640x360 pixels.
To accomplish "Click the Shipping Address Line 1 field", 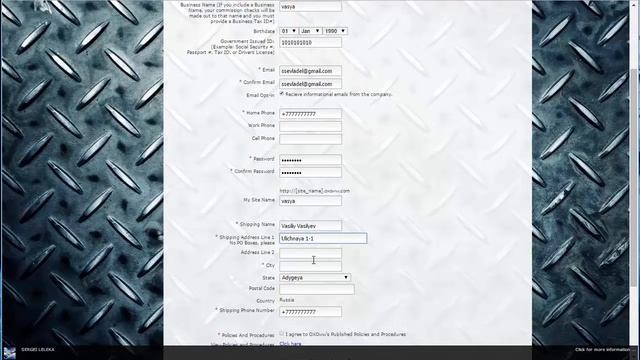I will (323, 238).
